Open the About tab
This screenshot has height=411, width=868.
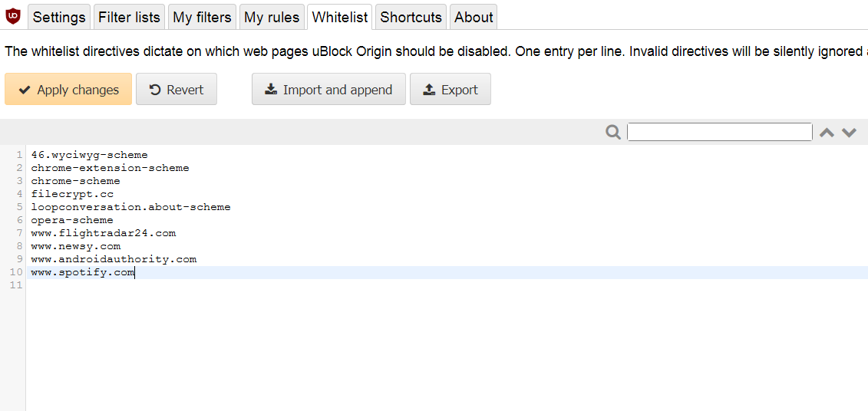pyautogui.click(x=474, y=17)
